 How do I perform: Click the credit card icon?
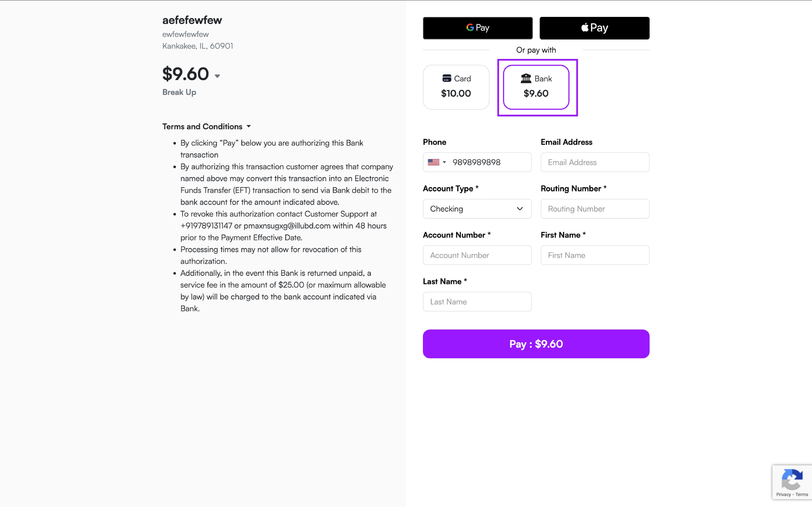click(447, 78)
